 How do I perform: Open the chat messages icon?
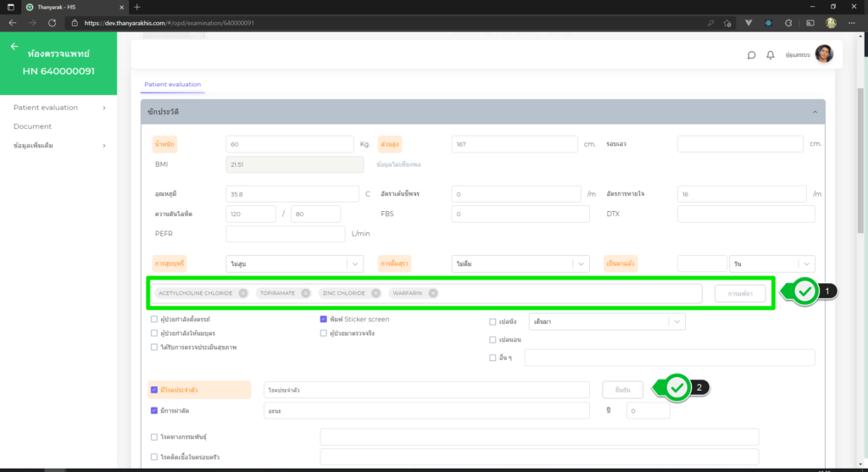coord(751,55)
